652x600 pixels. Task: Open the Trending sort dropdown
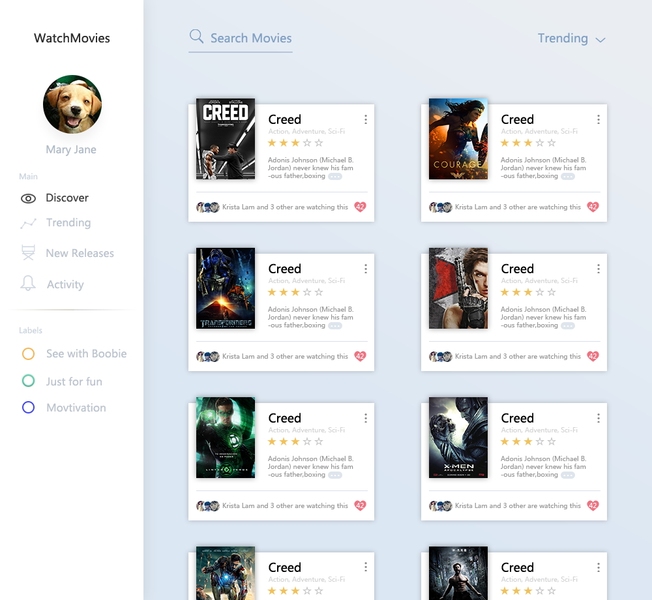click(571, 39)
